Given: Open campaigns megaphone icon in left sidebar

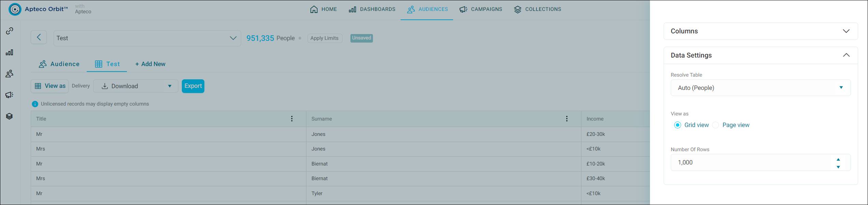Looking at the screenshot, I should point(10,95).
